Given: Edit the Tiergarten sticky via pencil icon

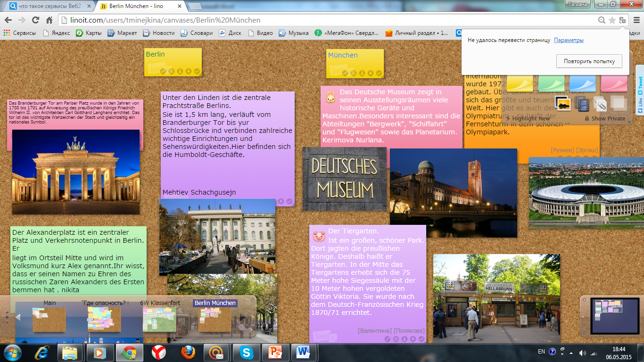Looking at the screenshot, I should coord(388,339).
